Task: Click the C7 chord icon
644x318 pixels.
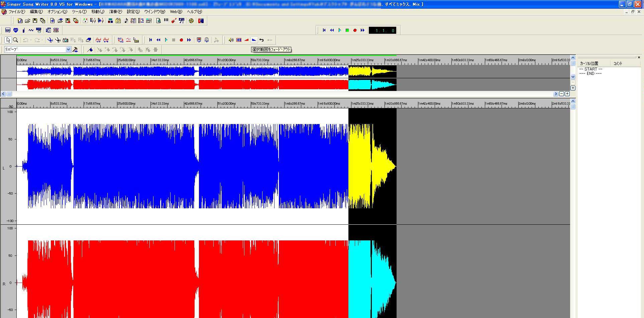Action: pos(118,21)
